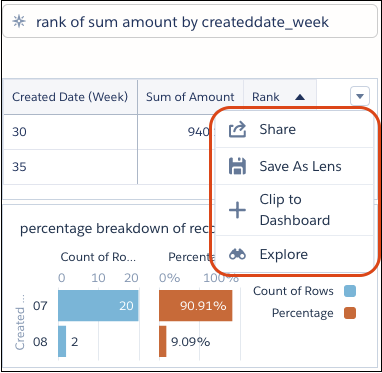Select the Created Date (Week) column header
Screen dimensions: 382x373
(x=70, y=97)
